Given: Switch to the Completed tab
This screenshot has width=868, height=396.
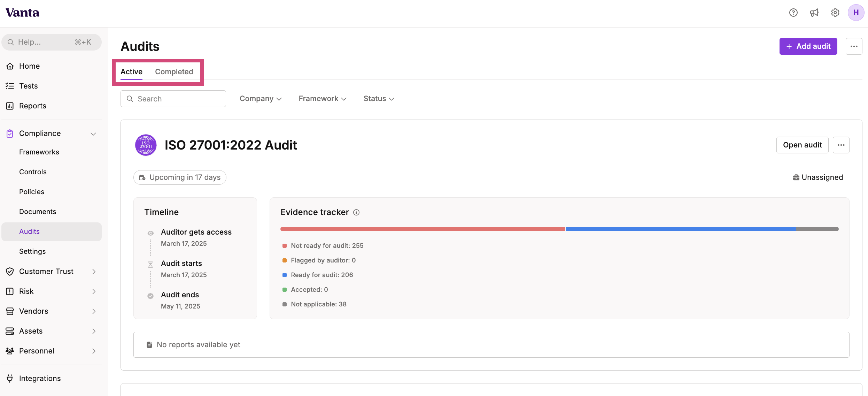Looking at the screenshot, I should pyautogui.click(x=174, y=72).
